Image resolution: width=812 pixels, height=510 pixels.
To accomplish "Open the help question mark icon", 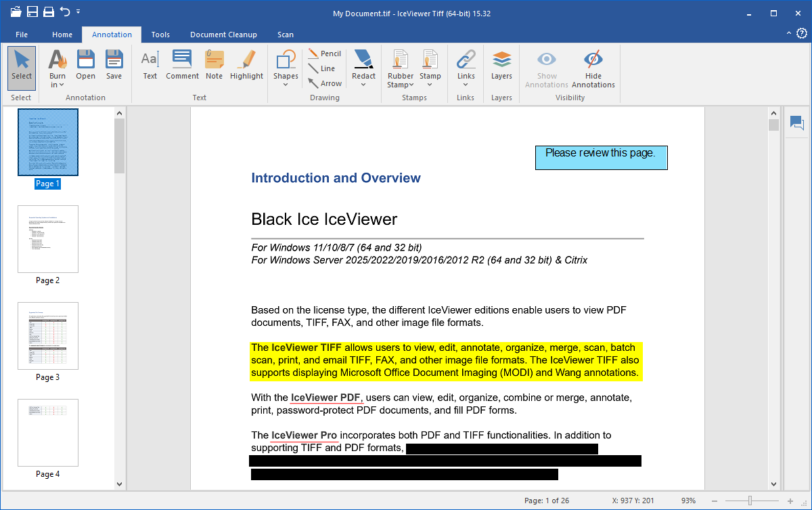I will (x=802, y=33).
